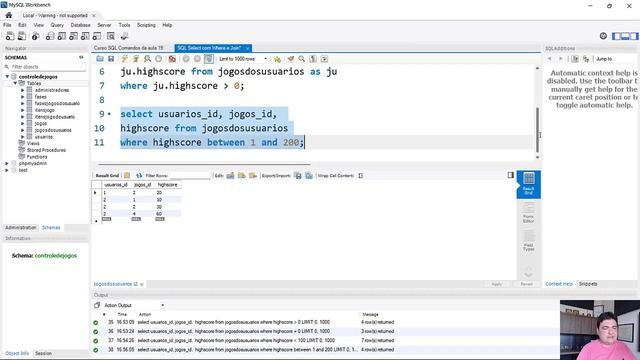The image size is (640, 360).
Task: Expand the test schema
Action: point(7,170)
